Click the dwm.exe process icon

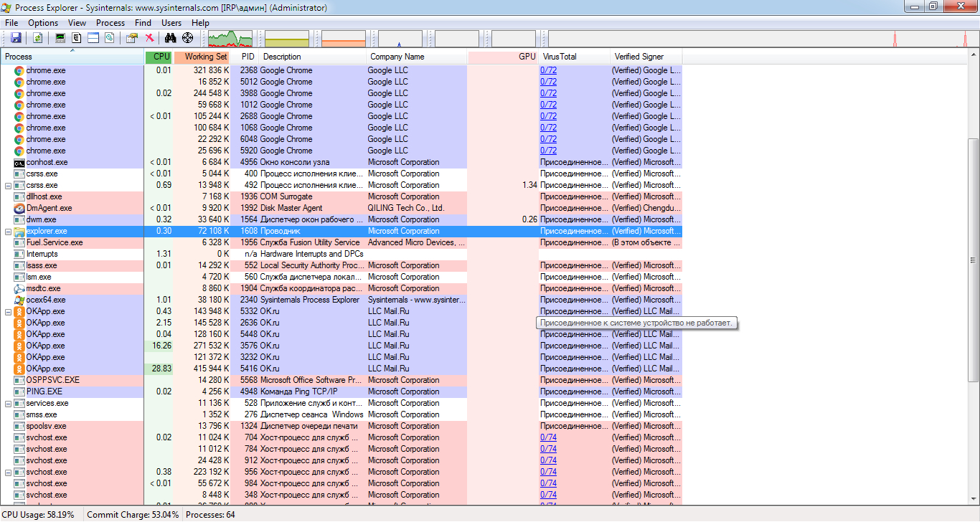pyautogui.click(x=19, y=219)
